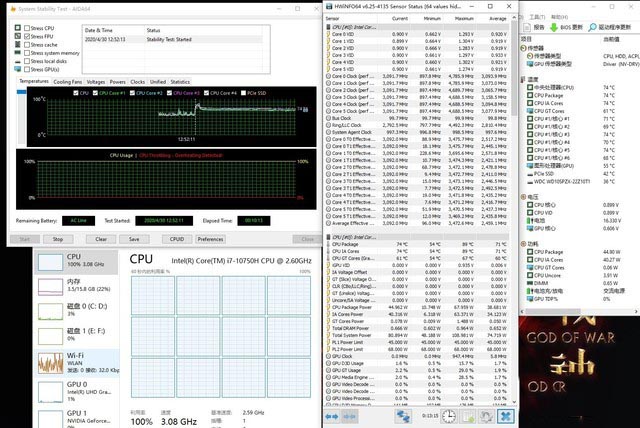Screen dimensions: 640x428
Task: Uncheck Stress FPU checkbox
Action: [x=27, y=36]
